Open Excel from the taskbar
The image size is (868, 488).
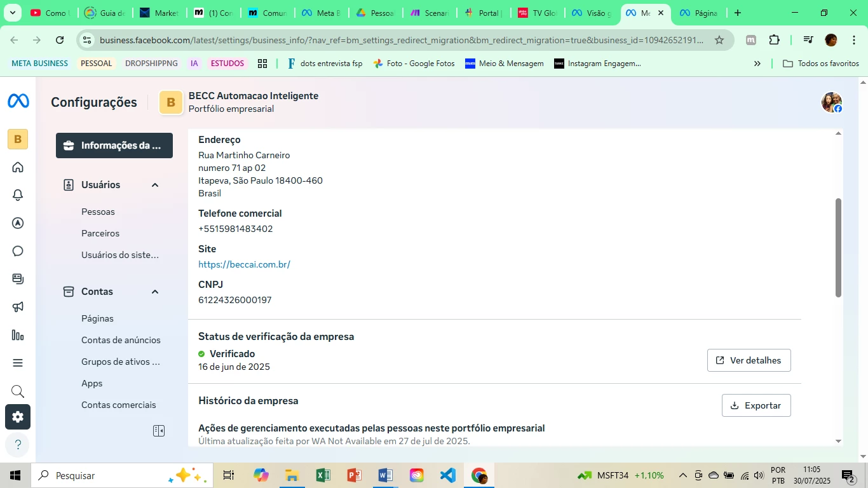tap(323, 475)
